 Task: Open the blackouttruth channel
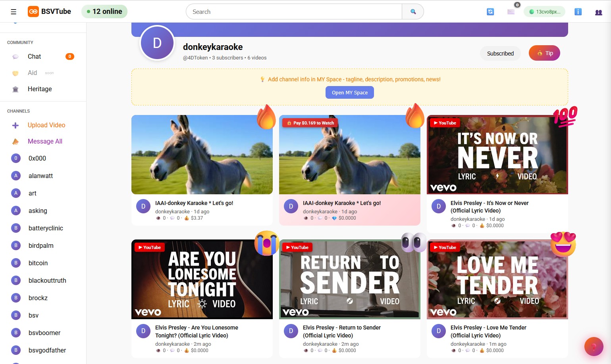click(43, 280)
